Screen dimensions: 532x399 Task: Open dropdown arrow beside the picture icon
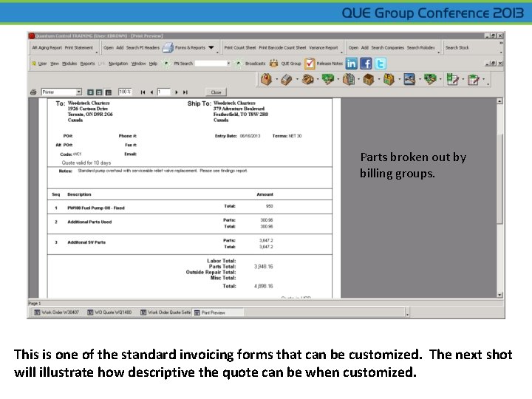(420, 80)
